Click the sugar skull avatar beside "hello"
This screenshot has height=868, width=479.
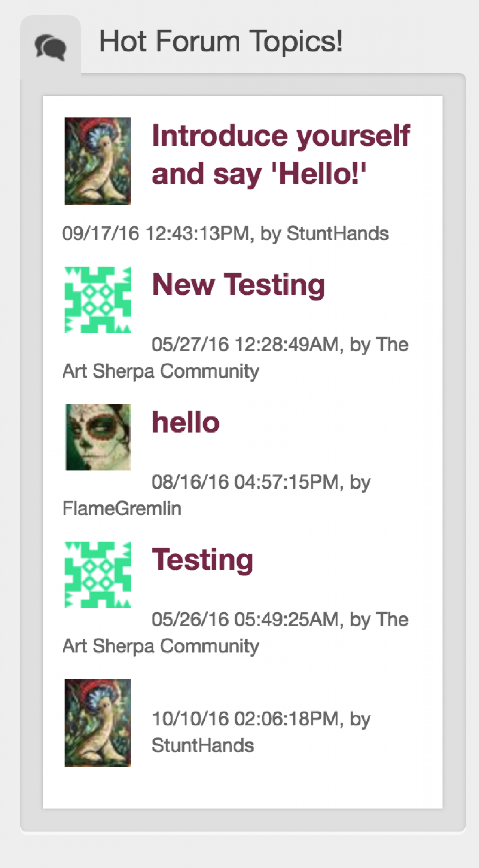pyautogui.click(x=98, y=437)
